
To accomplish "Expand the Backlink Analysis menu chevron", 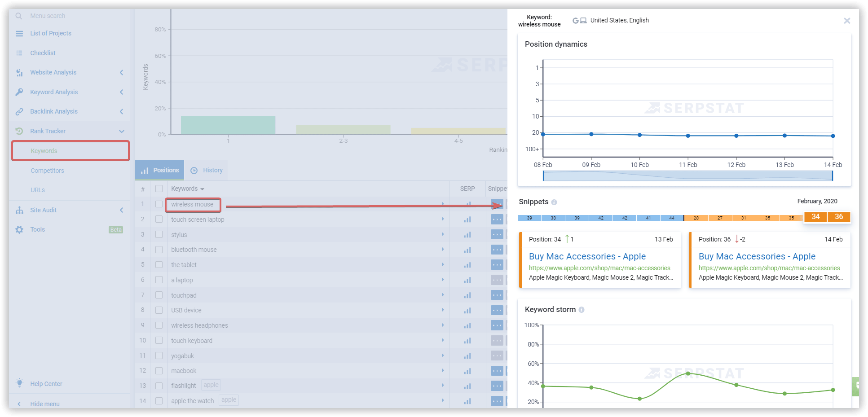I will [x=121, y=112].
